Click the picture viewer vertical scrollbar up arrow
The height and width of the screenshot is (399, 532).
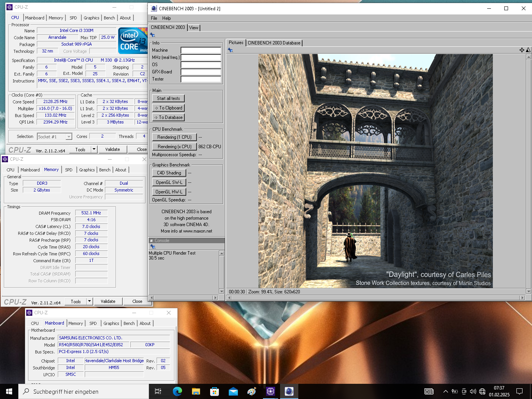click(528, 57)
